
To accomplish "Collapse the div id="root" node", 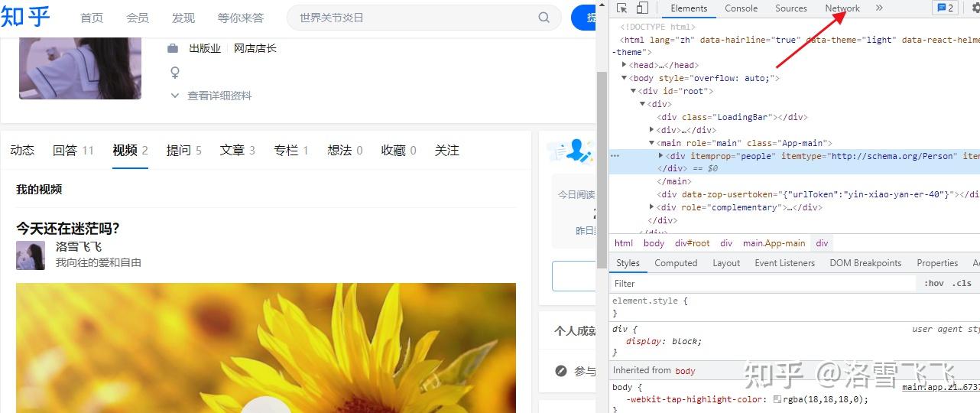I will pyautogui.click(x=634, y=91).
